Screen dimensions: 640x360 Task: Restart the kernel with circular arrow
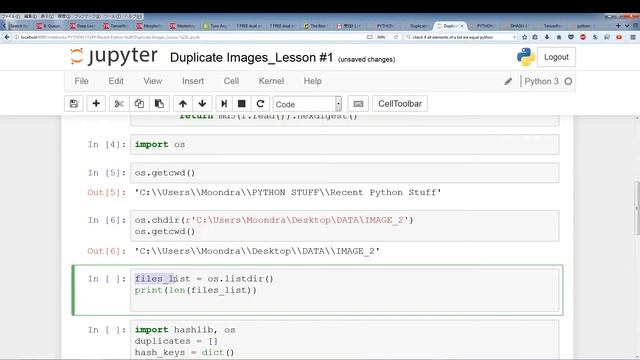[x=260, y=104]
